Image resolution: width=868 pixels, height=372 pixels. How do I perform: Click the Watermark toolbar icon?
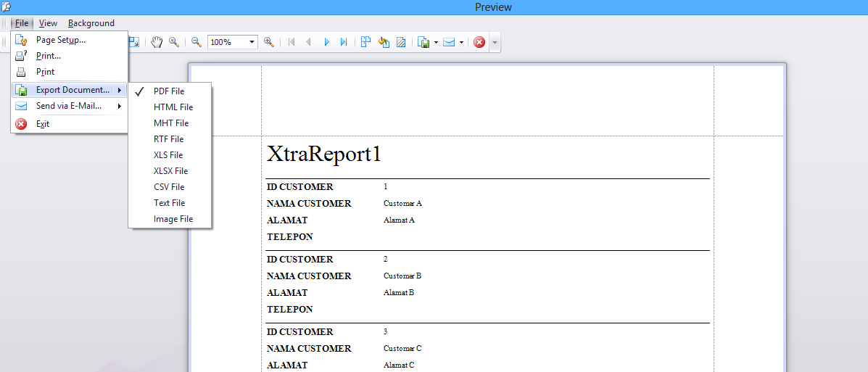coord(401,42)
